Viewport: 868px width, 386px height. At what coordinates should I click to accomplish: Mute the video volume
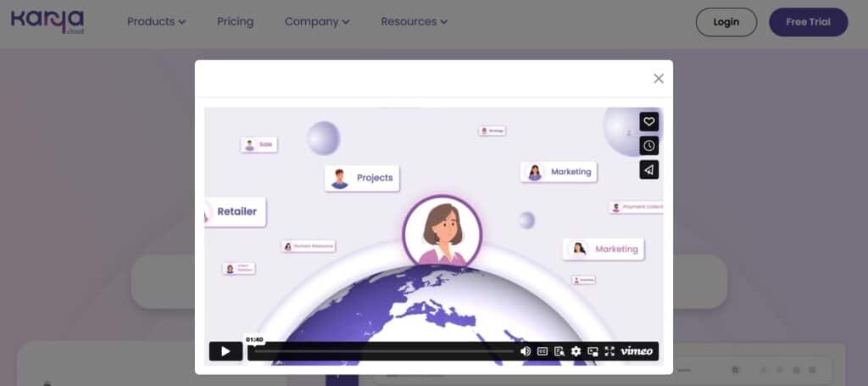coord(526,351)
